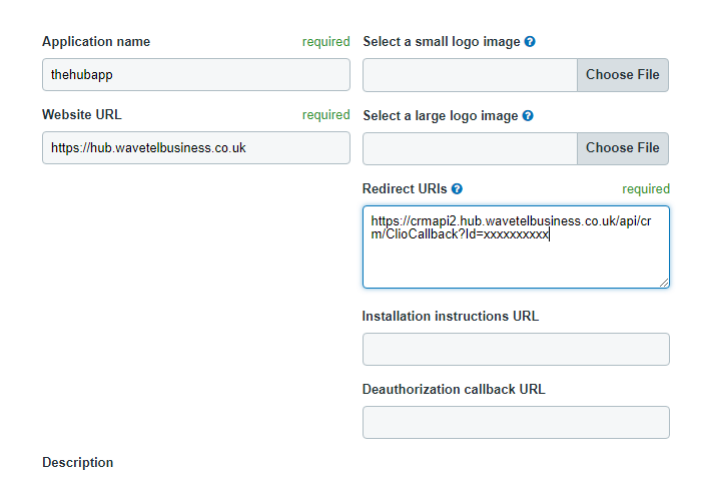Image resolution: width=728 pixels, height=500 pixels.
Task: Click the large logo file path box
Action: pos(470,148)
